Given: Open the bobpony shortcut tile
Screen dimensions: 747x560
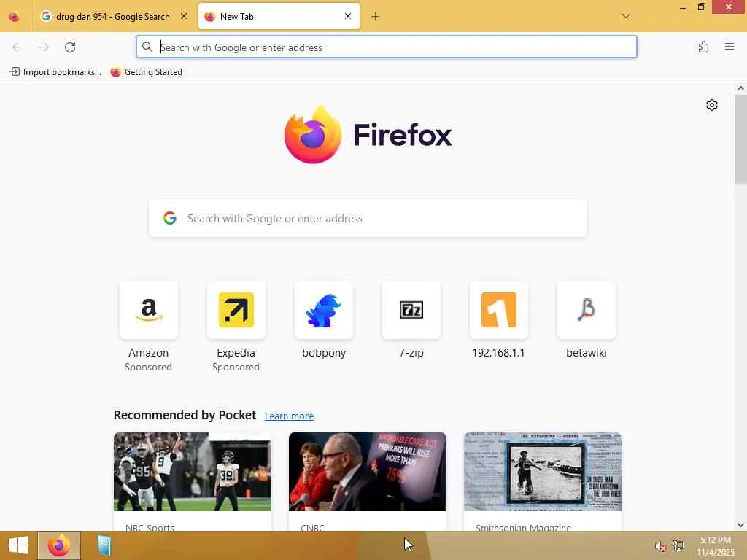Looking at the screenshot, I should coord(324,310).
